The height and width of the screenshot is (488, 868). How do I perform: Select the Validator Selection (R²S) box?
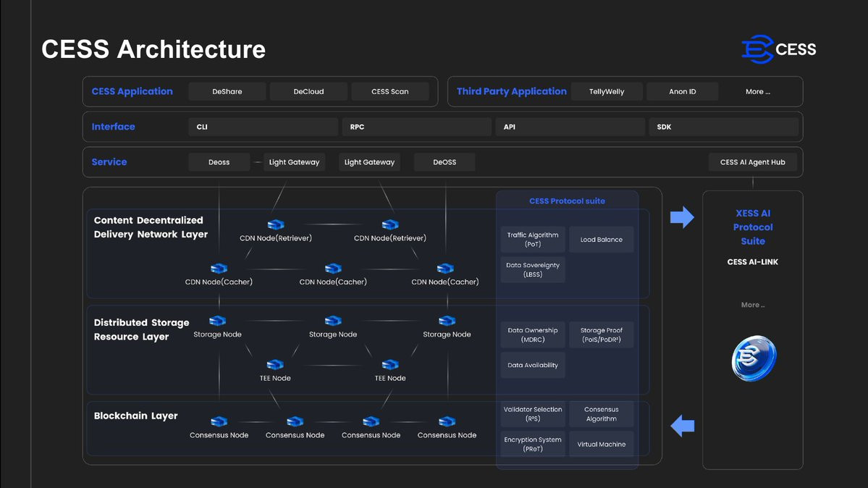pos(533,413)
